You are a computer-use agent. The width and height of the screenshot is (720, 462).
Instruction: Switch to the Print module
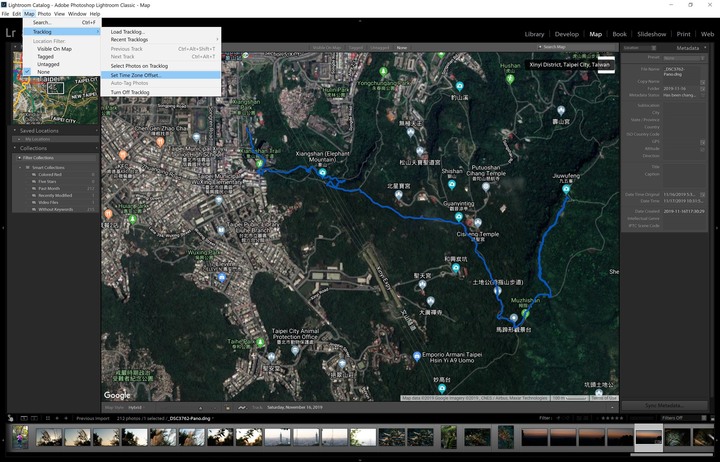683,34
